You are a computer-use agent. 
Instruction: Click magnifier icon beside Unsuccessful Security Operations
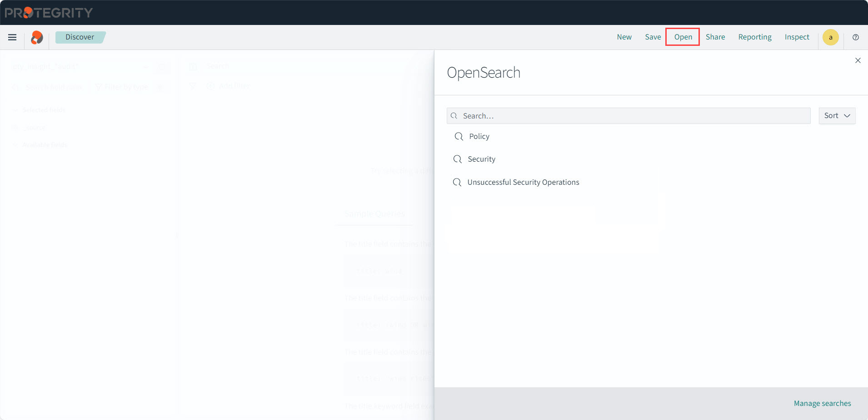tap(457, 183)
